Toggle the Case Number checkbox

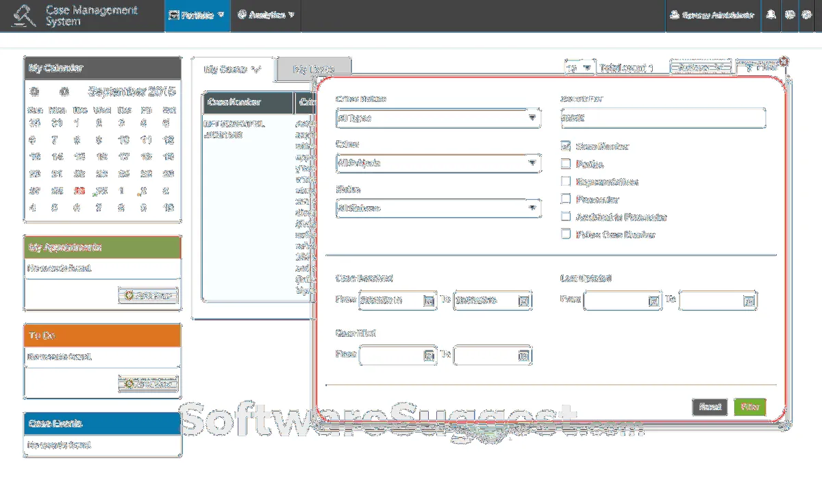(x=566, y=146)
